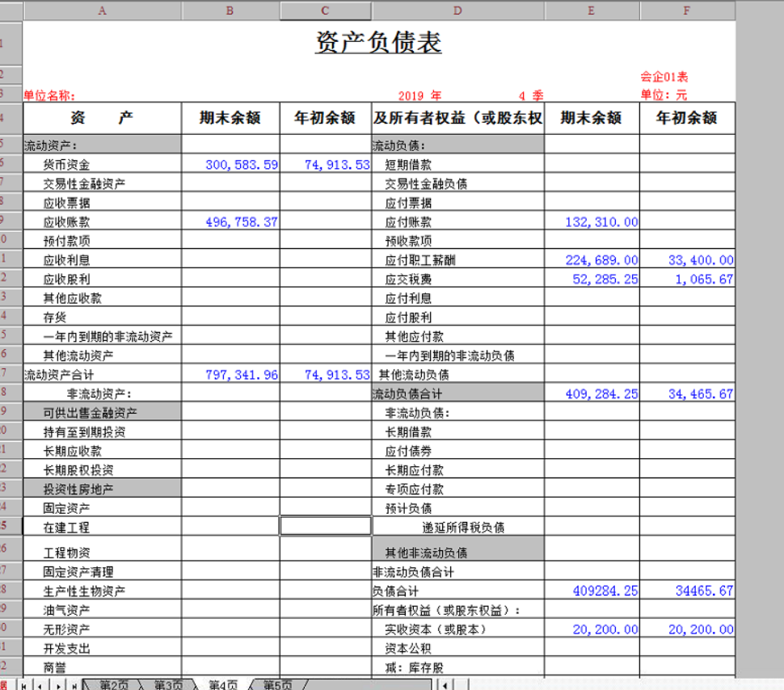Switch to the 第2页 sheet tab

click(113, 685)
